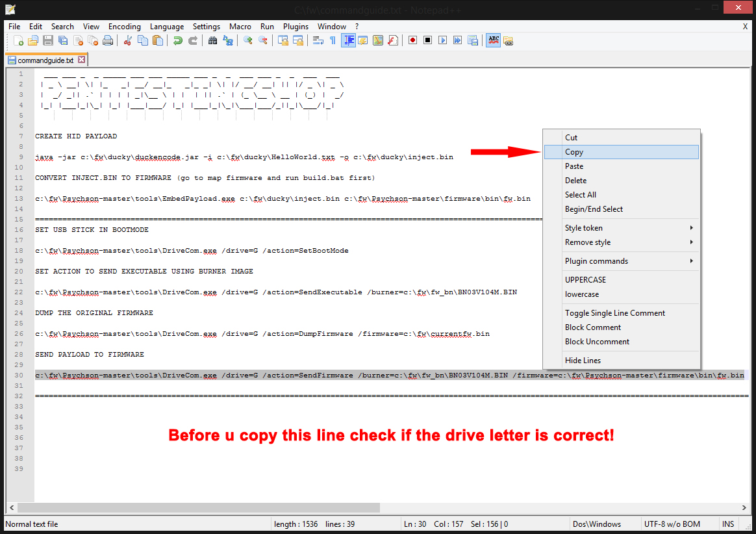
Task: Save the recorded macro icon
Action: coord(473,40)
